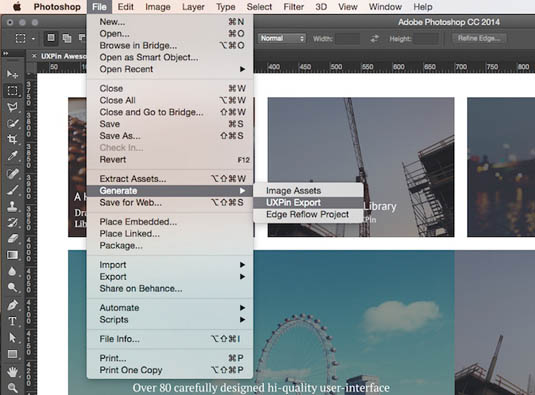Expand the Automate submenu
535x395 pixels.
170,308
